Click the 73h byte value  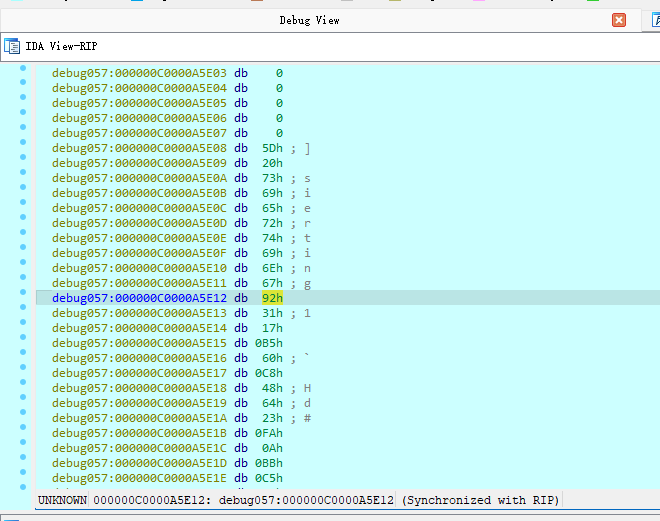pos(272,178)
